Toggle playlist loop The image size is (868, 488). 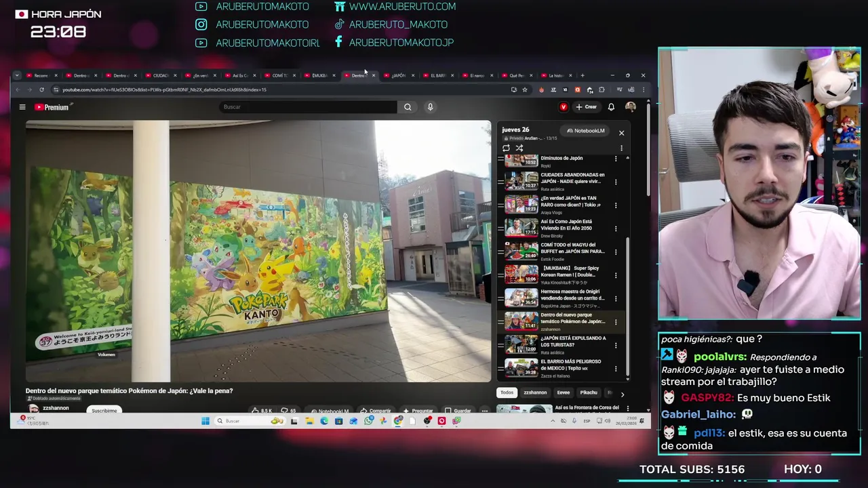(506, 148)
